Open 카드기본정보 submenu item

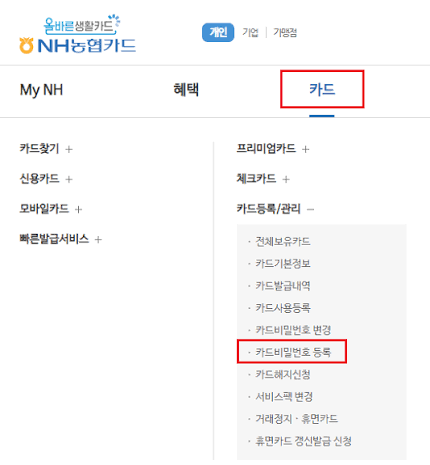[x=283, y=264]
